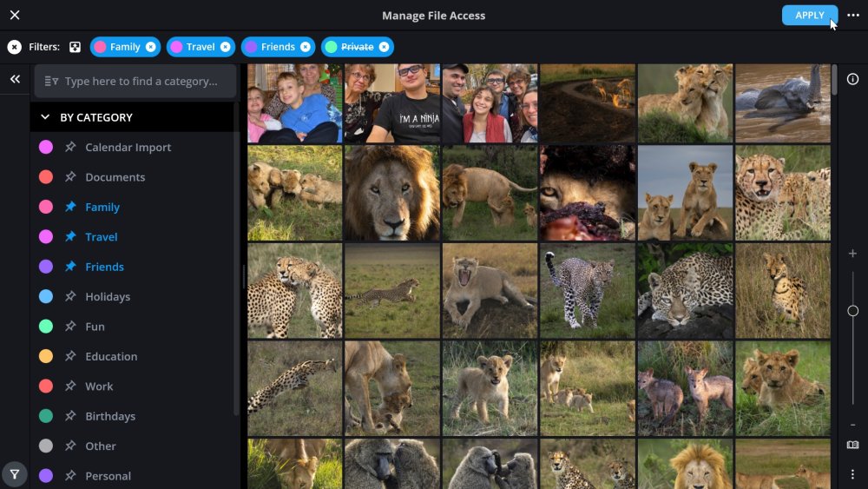This screenshot has height=489, width=868.
Task: Select the Other category
Action: point(100,446)
